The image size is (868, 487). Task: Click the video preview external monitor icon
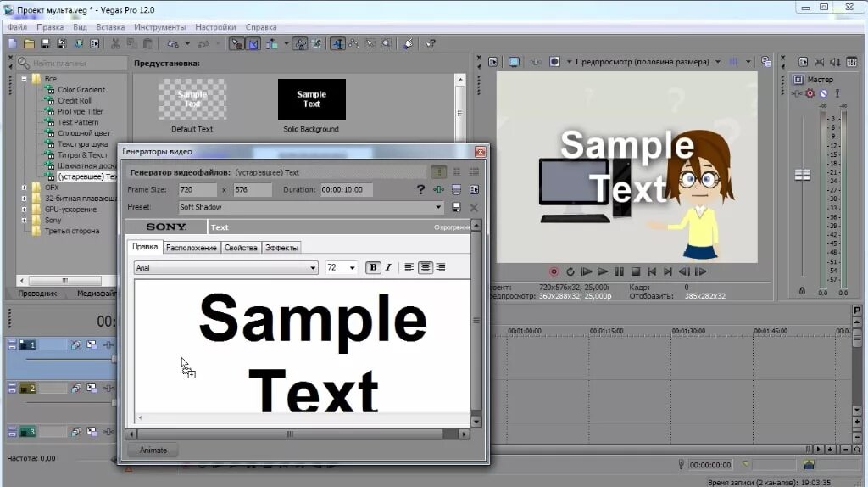(x=515, y=61)
